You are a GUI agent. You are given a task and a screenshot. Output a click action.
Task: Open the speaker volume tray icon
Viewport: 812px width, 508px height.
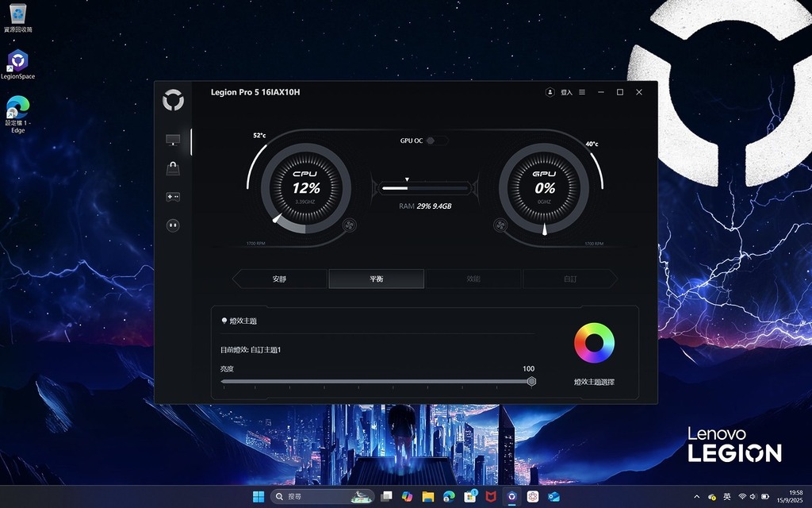(753, 497)
